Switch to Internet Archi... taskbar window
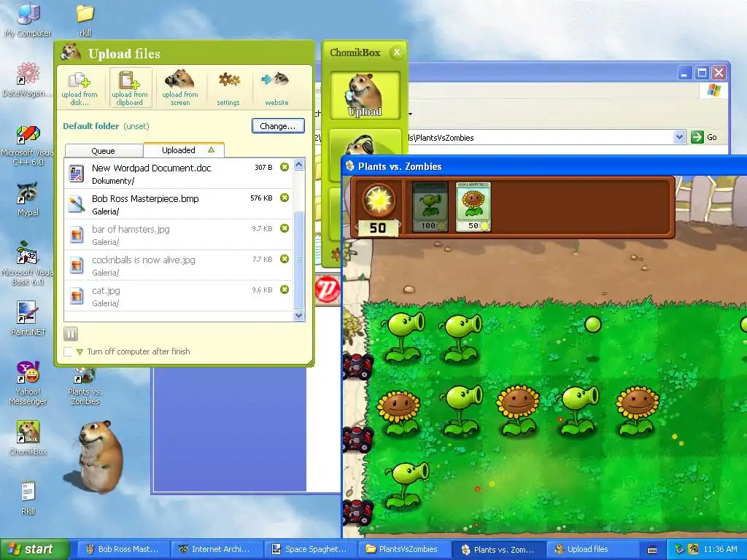This screenshot has width=747, height=560. pos(216,549)
